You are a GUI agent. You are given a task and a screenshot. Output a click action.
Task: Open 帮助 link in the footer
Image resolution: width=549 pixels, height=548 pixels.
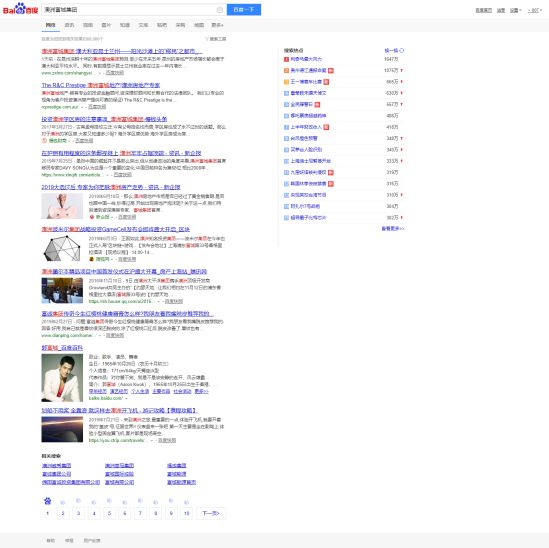click(50, 541)
